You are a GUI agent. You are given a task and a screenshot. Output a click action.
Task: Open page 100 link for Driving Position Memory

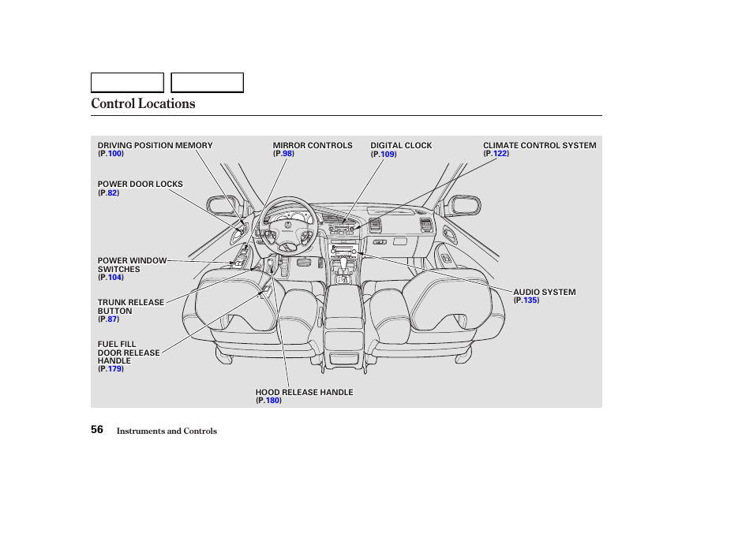(x=114, y=154)
